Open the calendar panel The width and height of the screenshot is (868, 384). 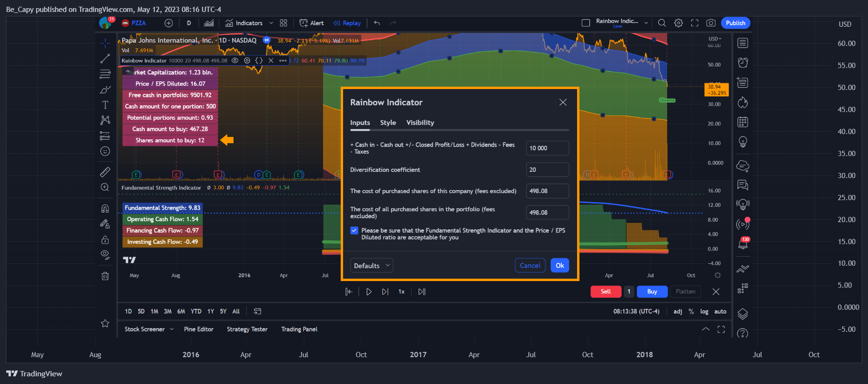tap(743, 122)
